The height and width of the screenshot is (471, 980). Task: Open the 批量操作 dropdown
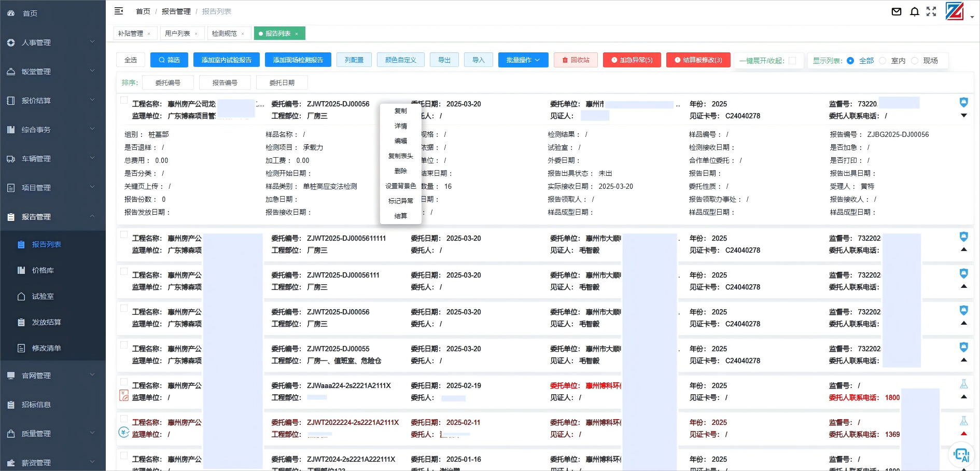523,60
